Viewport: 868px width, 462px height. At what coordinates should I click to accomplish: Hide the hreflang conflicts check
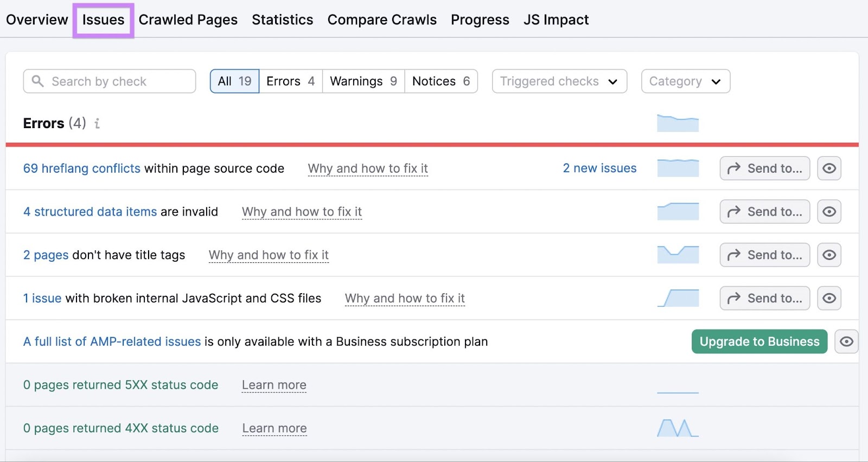pyautogui.click(x=829, y=168)
